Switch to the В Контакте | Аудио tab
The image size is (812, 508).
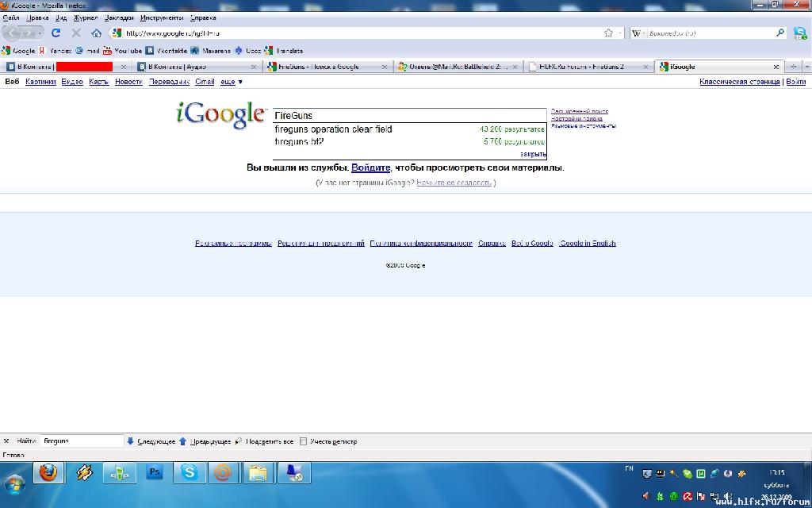[196, 67]
